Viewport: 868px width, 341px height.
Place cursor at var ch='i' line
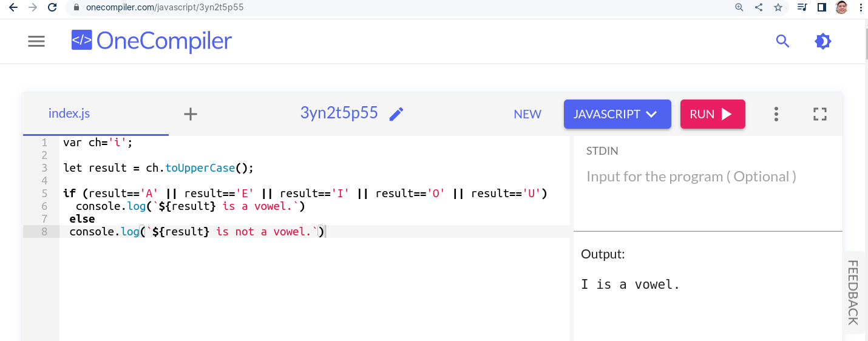tap(98, 143)
